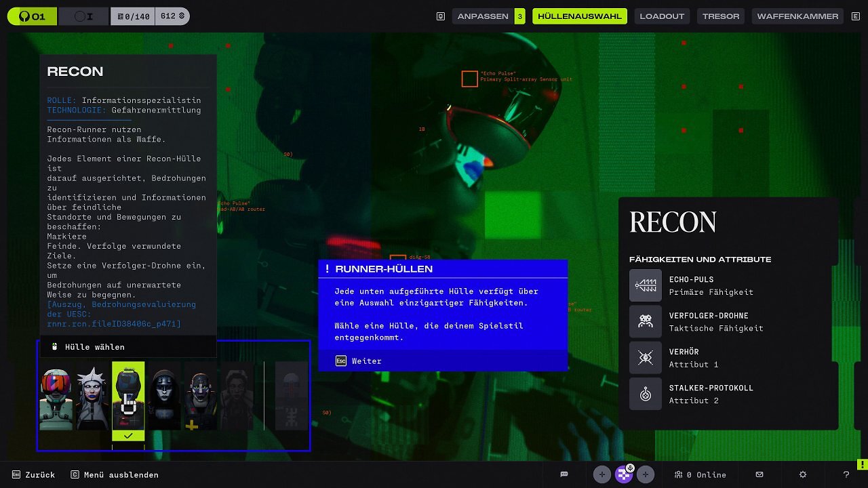868x488 pixels.
Task: Click the VERHÖR attribute label
Action: pos(684,352)
